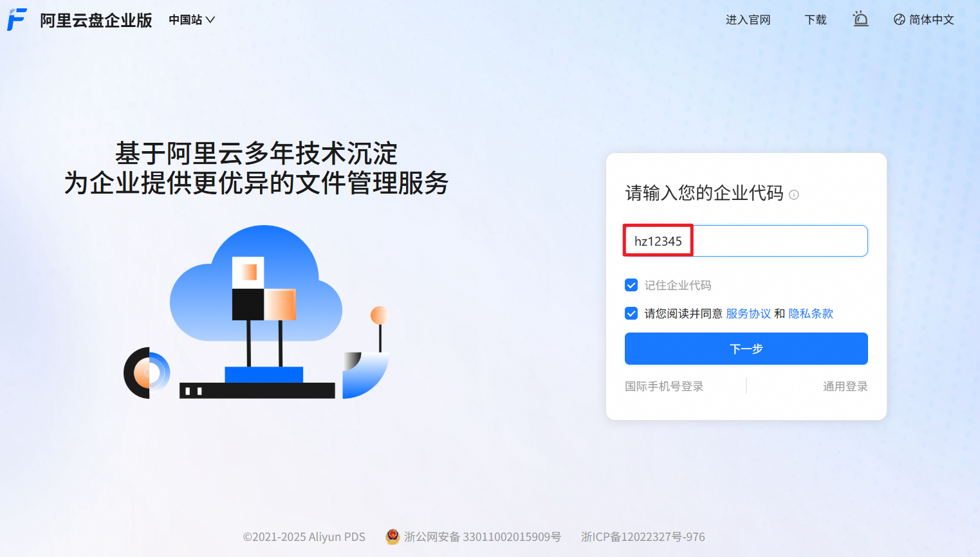980x557 pixels.
Task: Switch to 通用登录
Action: click(x=846, y=386)
